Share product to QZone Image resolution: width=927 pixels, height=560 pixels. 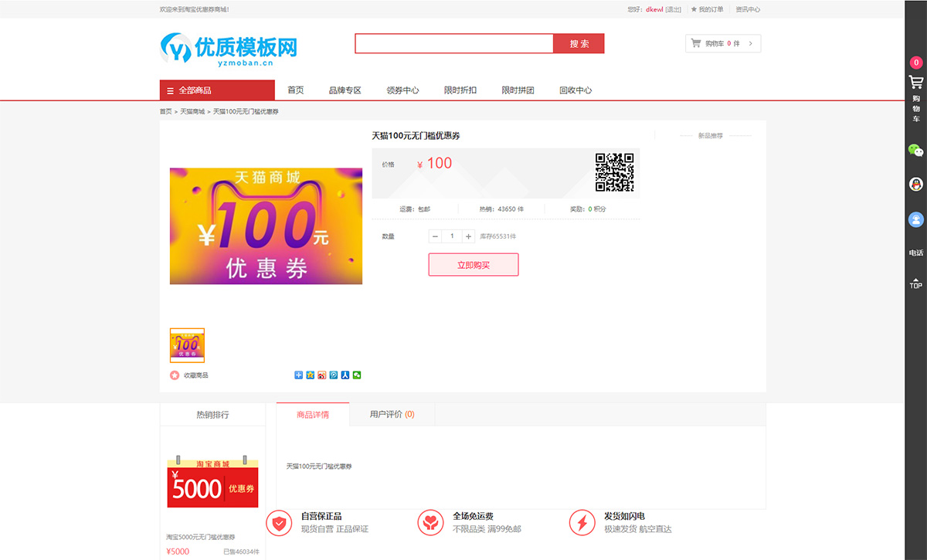coord(308,375)
